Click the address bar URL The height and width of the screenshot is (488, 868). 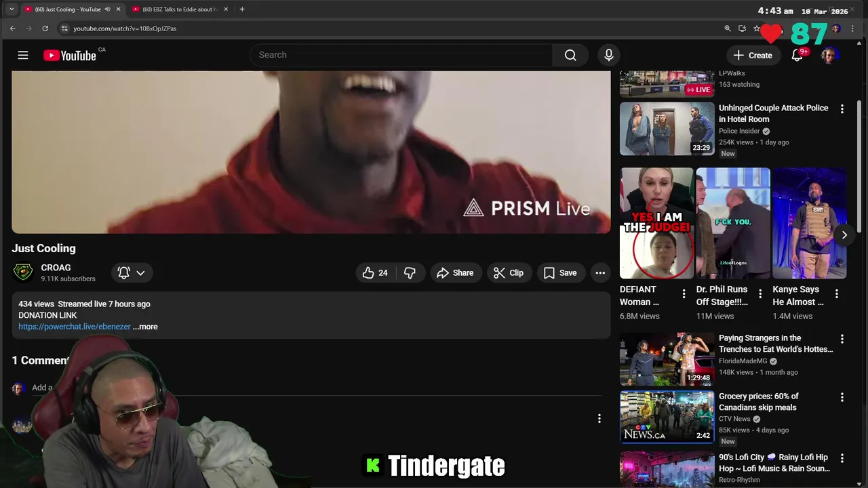125,28
